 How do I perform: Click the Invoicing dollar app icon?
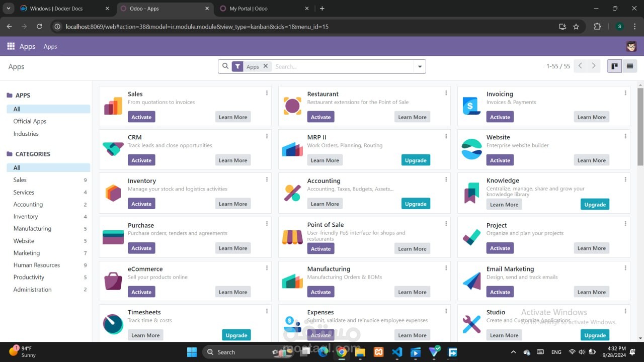pyautogui.click(x=471, y=106)
